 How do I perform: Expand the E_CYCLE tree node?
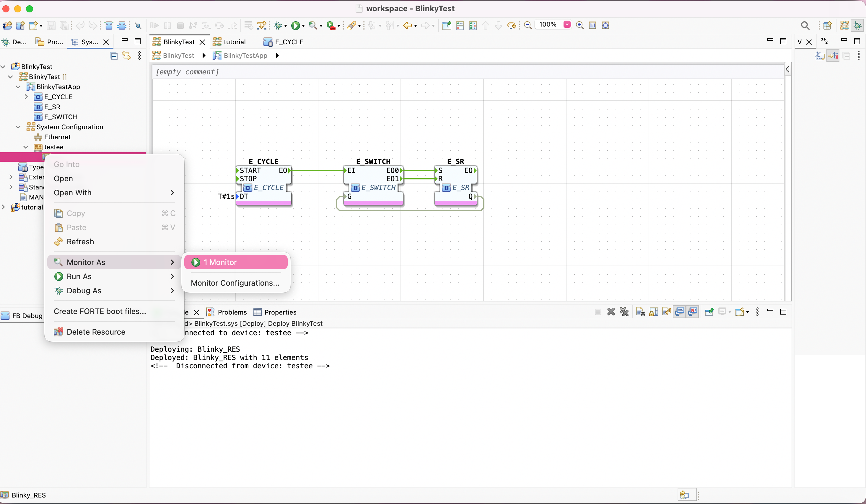[26, 97]
